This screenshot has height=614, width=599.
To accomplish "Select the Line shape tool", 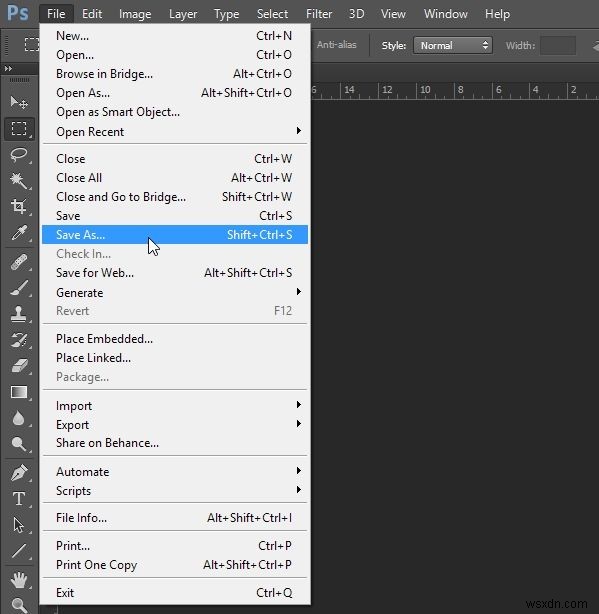I will [x=19, y=551].
